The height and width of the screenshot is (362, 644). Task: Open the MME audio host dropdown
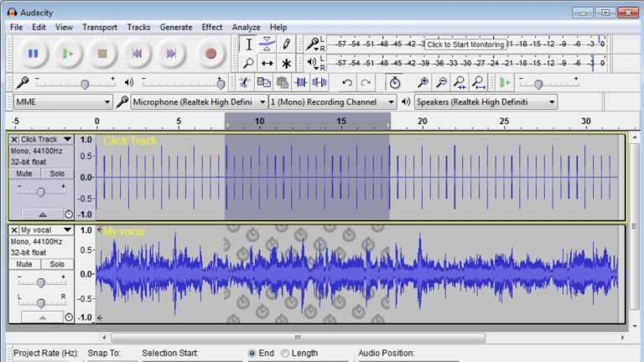point(63,101)
